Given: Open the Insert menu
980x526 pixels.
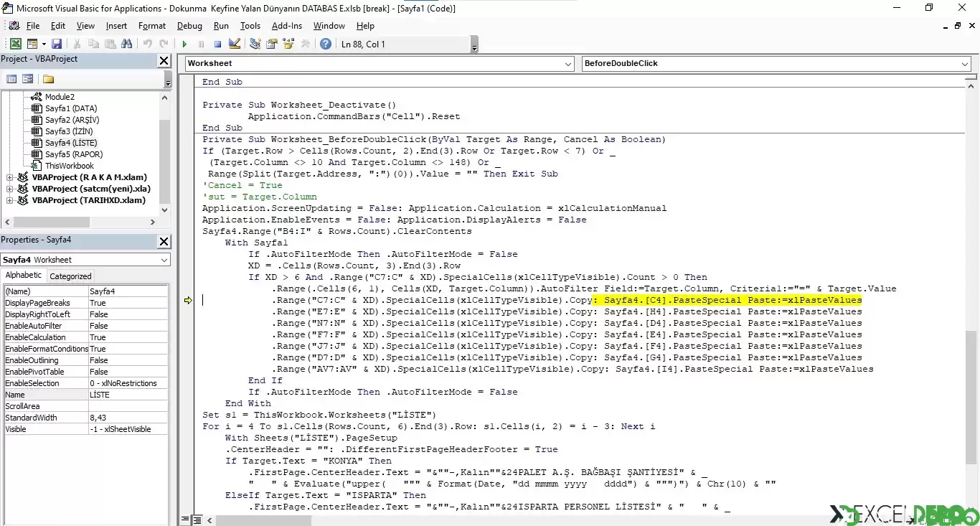Looking at the screenshot, I should tap(116, 26).
